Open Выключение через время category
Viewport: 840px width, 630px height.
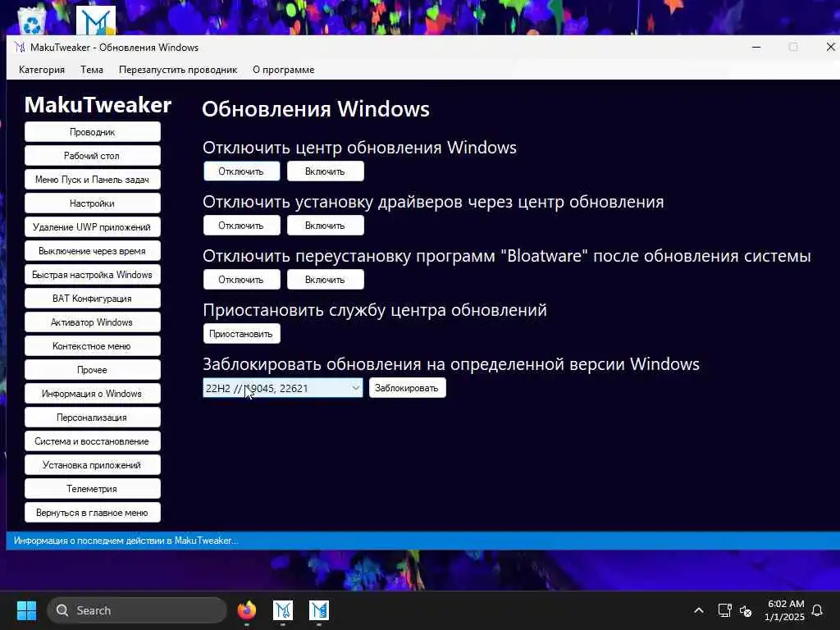[x=92, y=251]
